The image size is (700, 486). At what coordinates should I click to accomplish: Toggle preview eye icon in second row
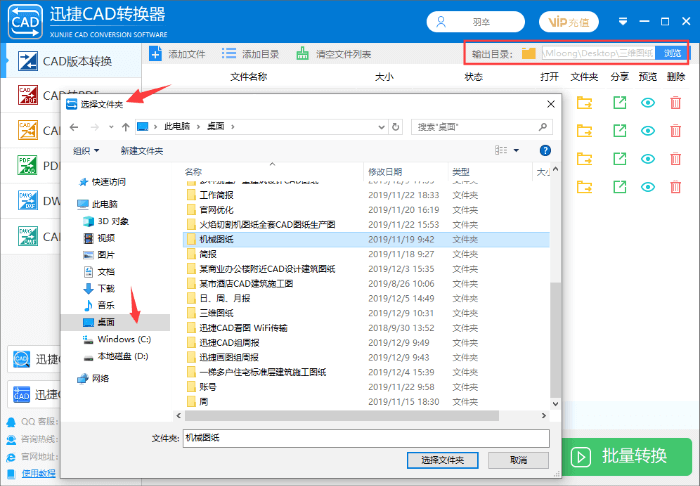[648, 131]
